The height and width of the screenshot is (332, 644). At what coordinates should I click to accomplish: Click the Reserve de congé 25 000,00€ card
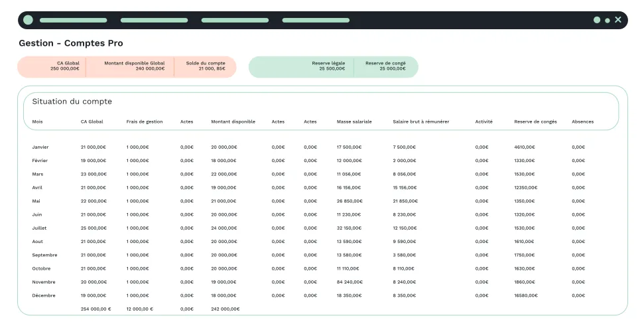coord(386,66)
